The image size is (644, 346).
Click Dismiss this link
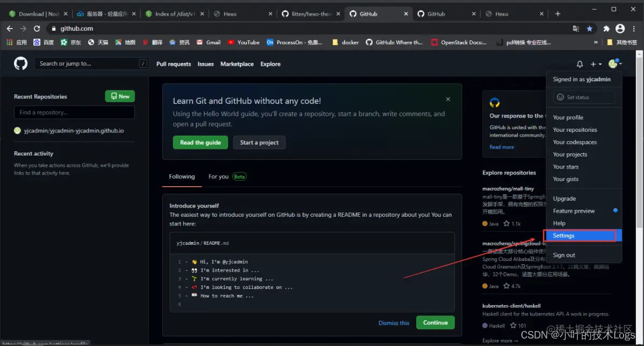(x=393, y=323)
